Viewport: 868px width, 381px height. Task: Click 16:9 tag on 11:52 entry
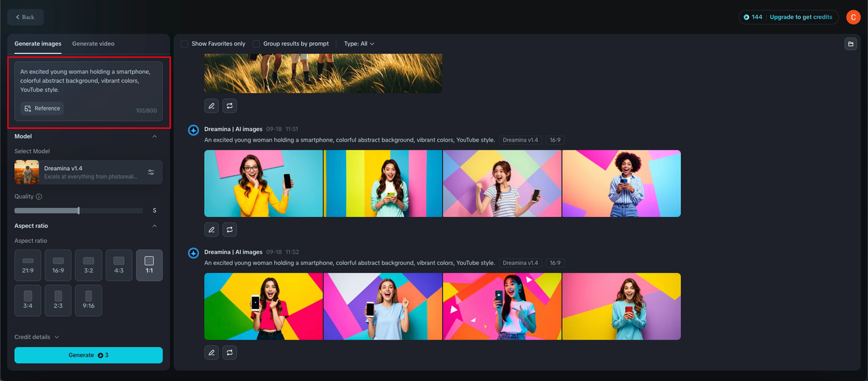point(555,263)
